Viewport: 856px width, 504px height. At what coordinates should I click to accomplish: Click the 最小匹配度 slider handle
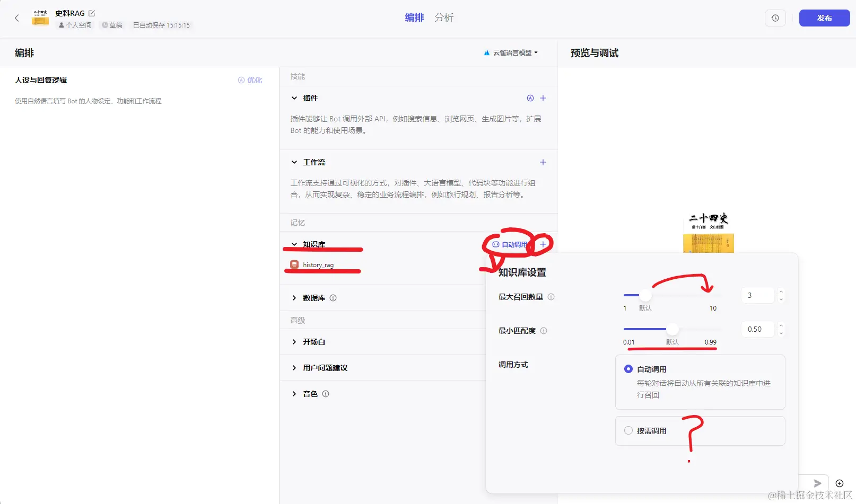[x=672, y=329]
